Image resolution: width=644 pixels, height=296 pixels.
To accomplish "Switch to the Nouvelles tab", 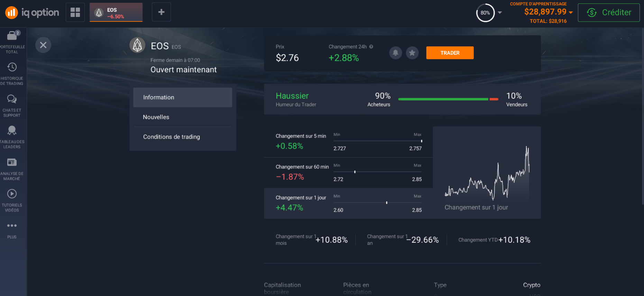I will click(183, 117).
